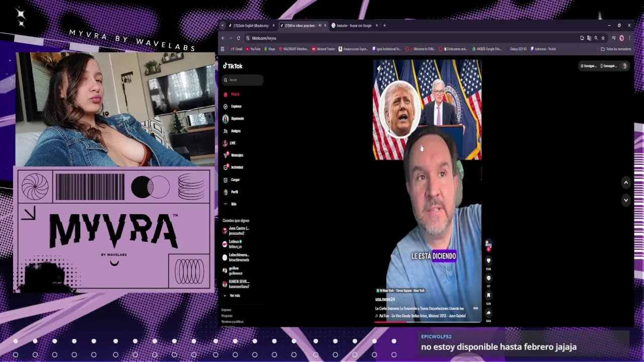Click the Programa footer link
This screenshot has height=362, width=644.
click(x=227, y=316)
